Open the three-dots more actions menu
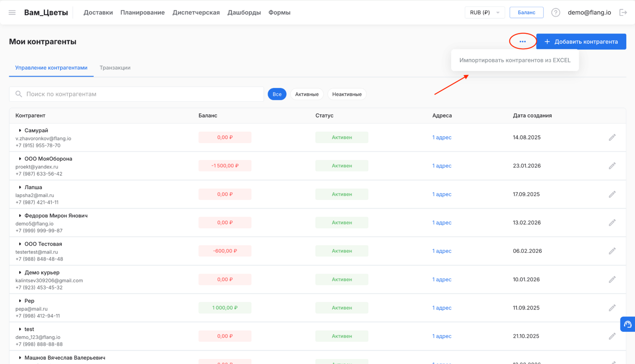The width and height of the screenshot is (635, 364). click(522, 42)
